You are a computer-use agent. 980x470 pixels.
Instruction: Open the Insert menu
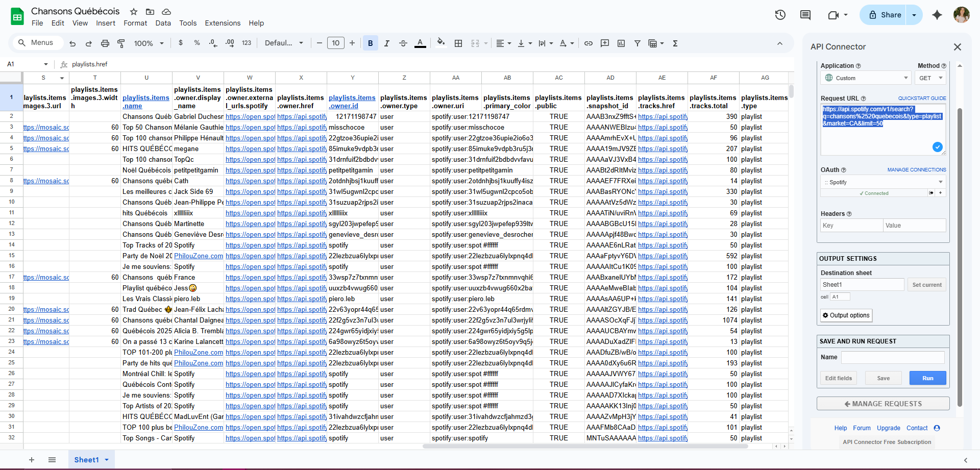106,23
